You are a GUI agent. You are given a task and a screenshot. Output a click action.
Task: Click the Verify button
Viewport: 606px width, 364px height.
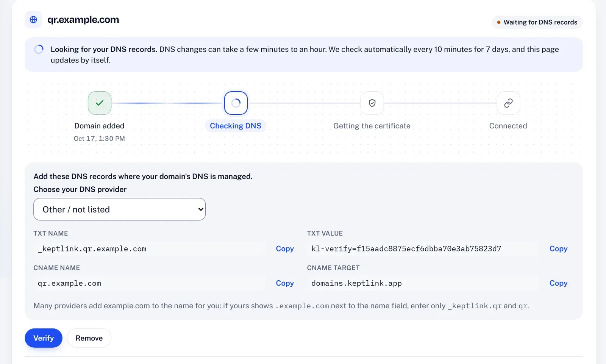(x=44, y=338)
